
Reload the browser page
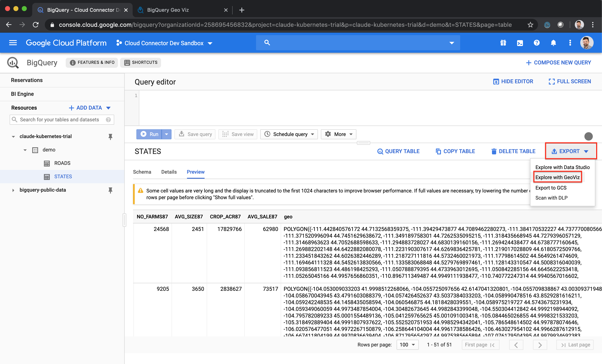click(36, 25)
